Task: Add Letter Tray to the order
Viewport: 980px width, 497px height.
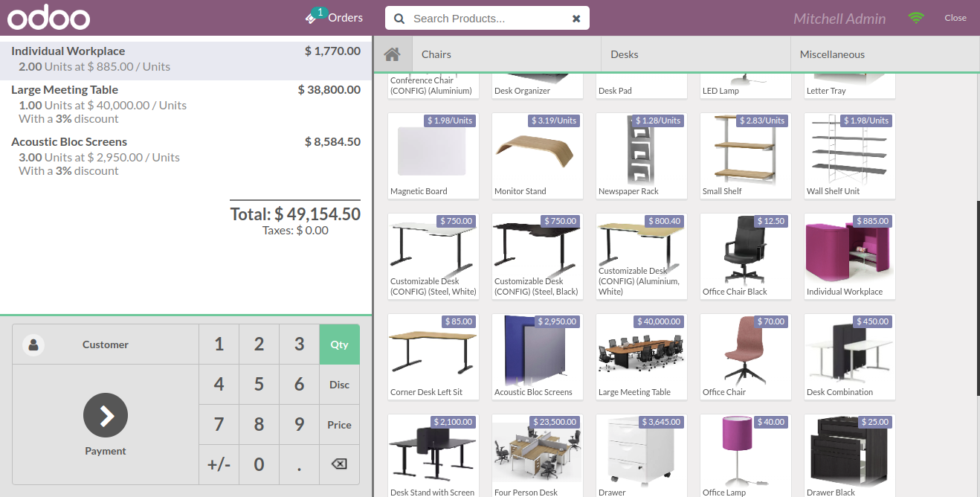Action: [850, 86]
